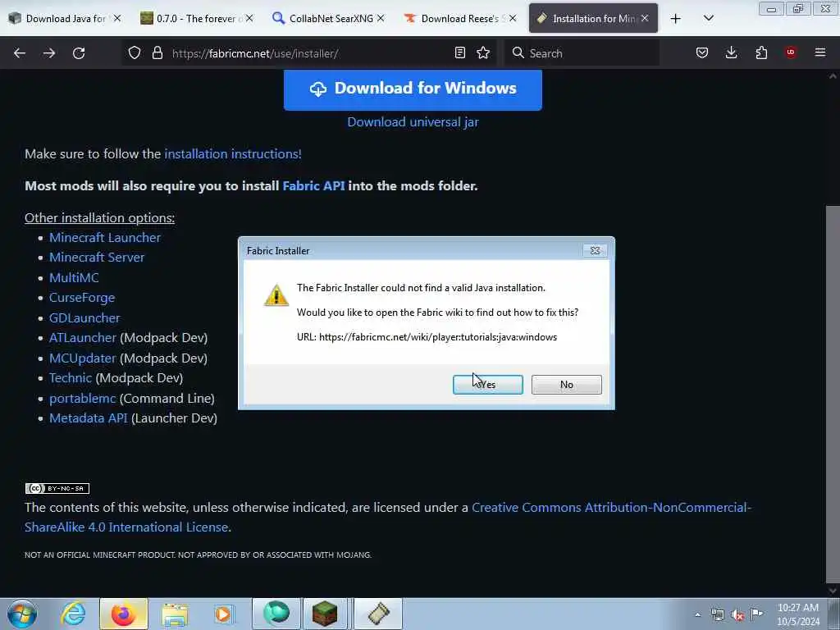Screen dimensions: 840x630
Task: Toggle reader view icon
Action: pyautogui.click(x=459, y=52)
